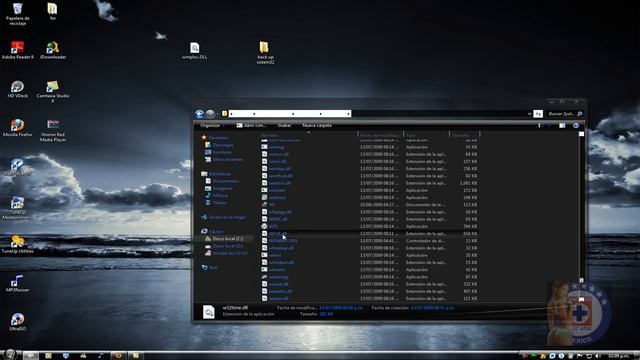This screenshot has height=360, width=640.
Task: Select Equipo in navigation pane
Action: 212,232
